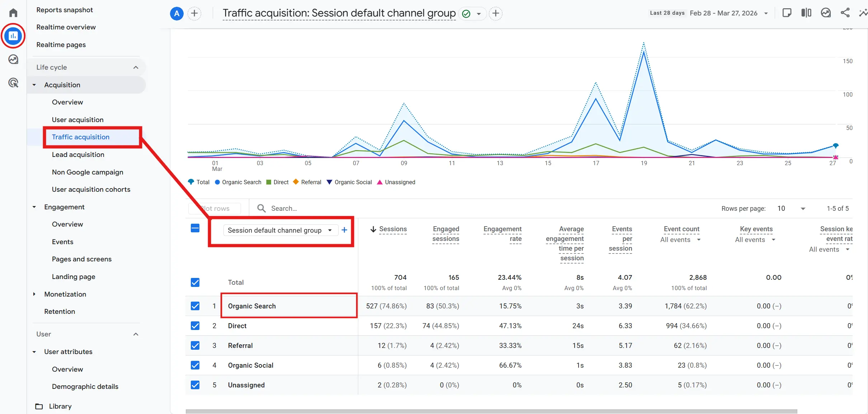Open Reports snapshot
This screenshot has width=868, height=414.
(x=65, y=10)
